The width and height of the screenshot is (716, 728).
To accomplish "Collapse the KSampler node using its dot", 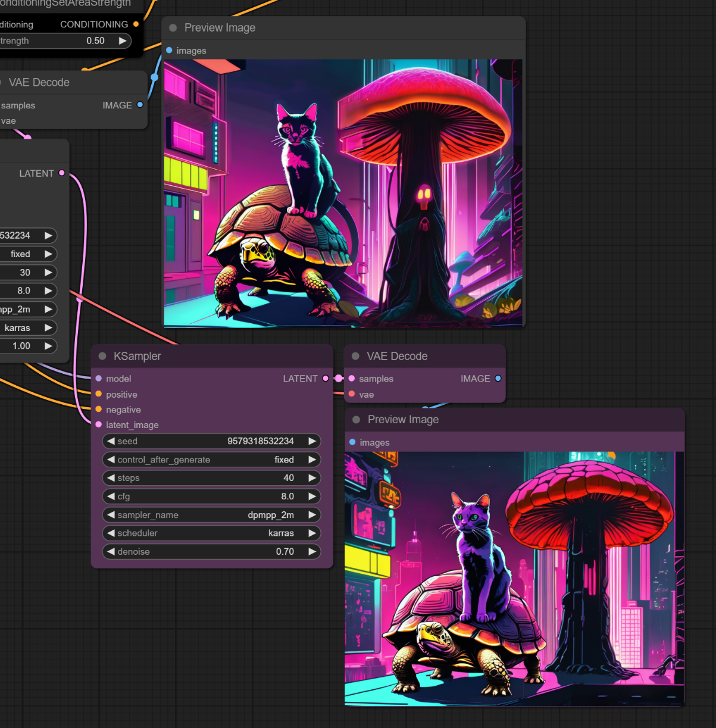I will [102, 356].
